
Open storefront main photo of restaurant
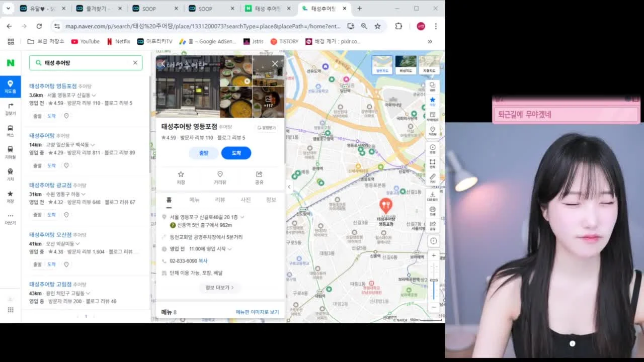click(x=188, y=86)
